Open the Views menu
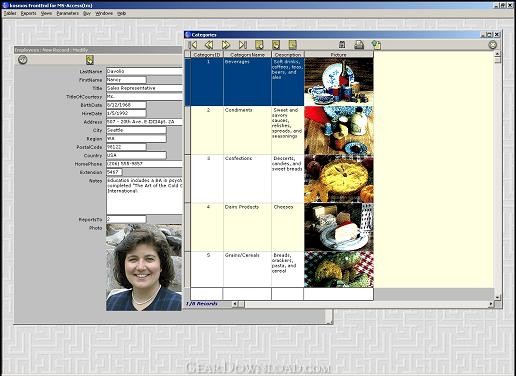The width and height of the screenshot is (516, 376). (x=46, y=13)
